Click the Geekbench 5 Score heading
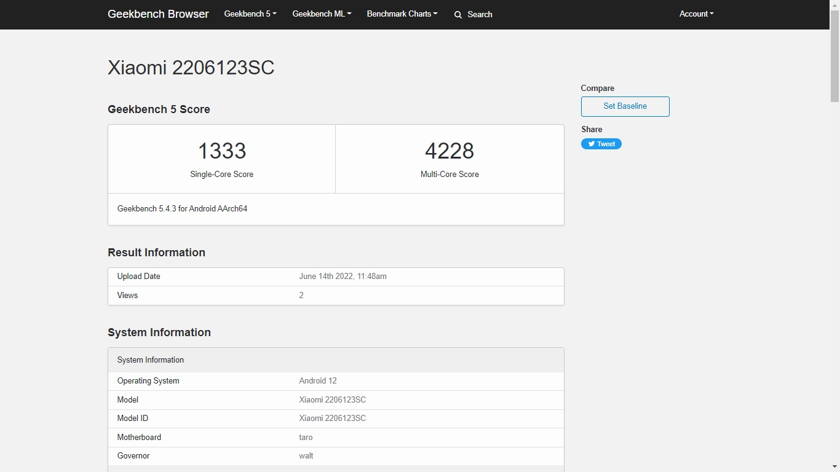The height and width of the screenshot is (472, 840). coord(159,109)
